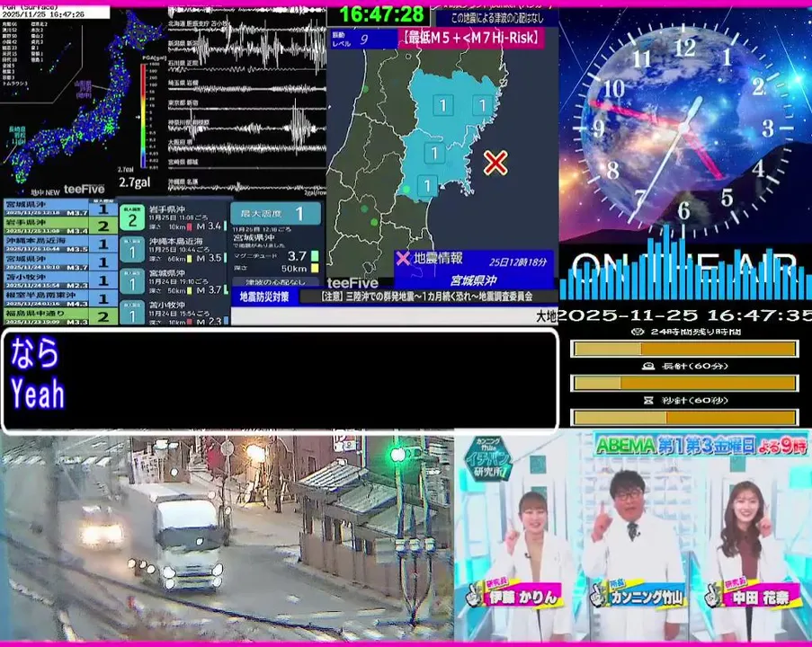Click the teeFive logo under the PGA Japan map
This screenshot has width=812, height=647.
pos(84,190)
